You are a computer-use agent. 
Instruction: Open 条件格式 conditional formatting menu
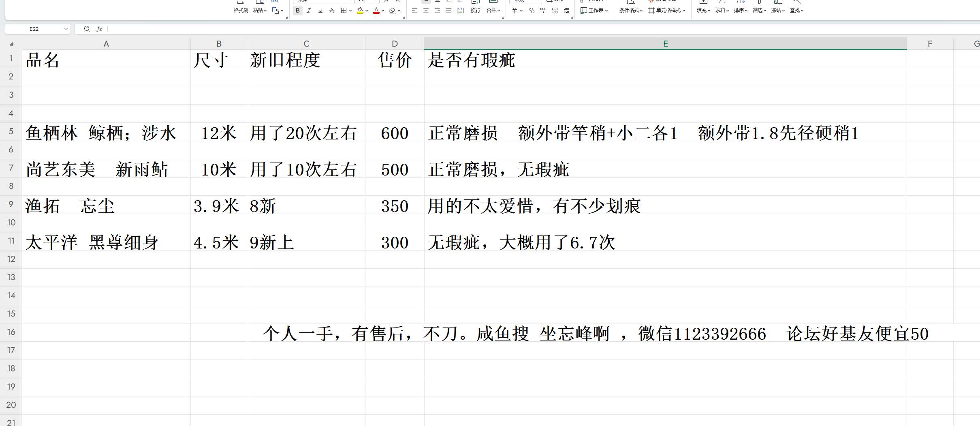631,11
